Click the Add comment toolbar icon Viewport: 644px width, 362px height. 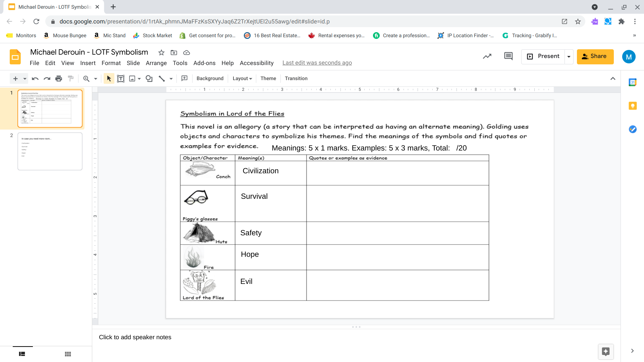click(x=184, y=78)
